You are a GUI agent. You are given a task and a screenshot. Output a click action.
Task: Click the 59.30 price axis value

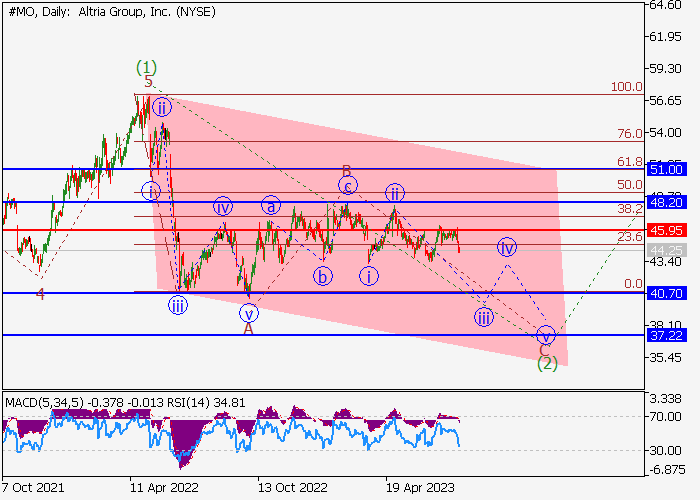click(x=665, y=69)
